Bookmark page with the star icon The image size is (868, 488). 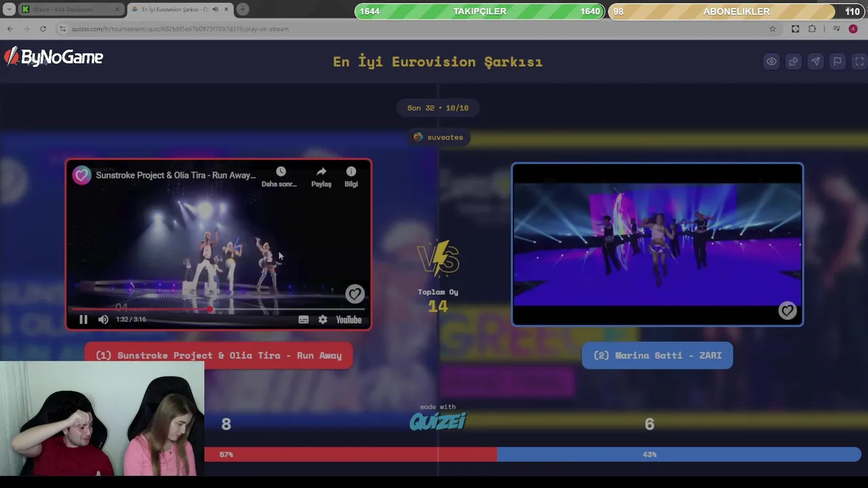pyautogui.click(x=772, y=28)
